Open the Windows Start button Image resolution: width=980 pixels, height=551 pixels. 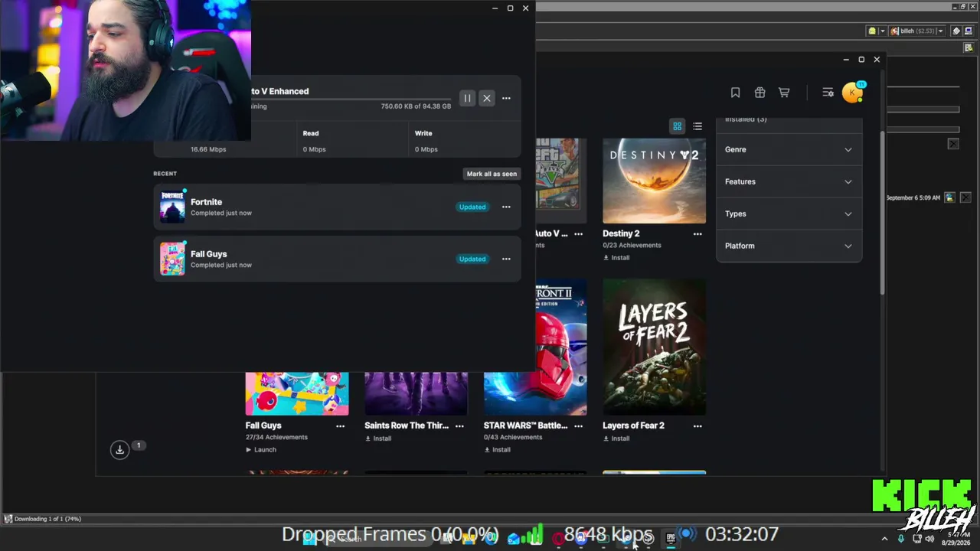(310, 538)
